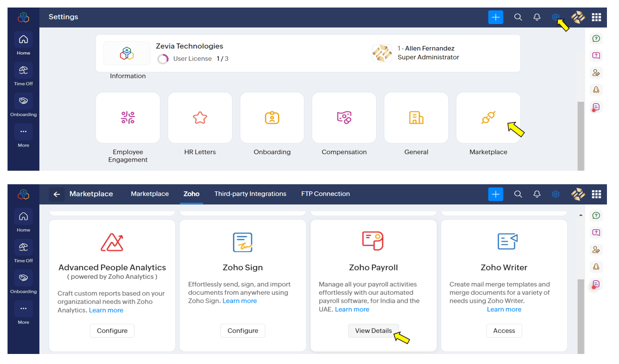The image size is (619, 364).
Task: Open the Employee Engagement settings card
Action: [x=128, y=118]
